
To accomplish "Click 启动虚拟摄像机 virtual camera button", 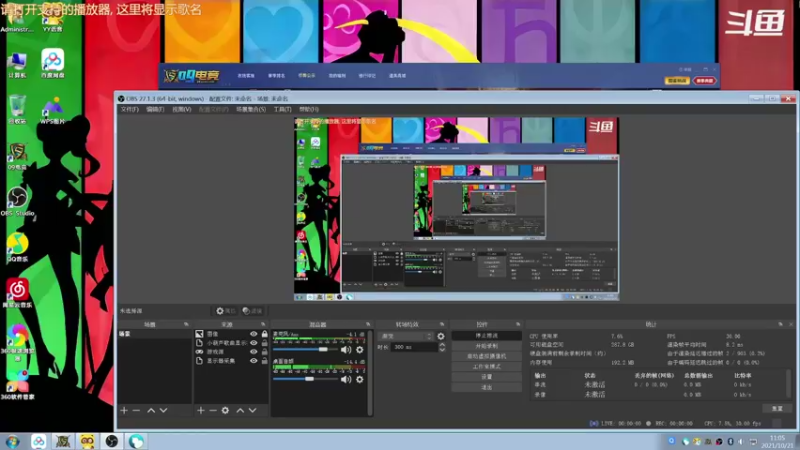I will 486,356.
